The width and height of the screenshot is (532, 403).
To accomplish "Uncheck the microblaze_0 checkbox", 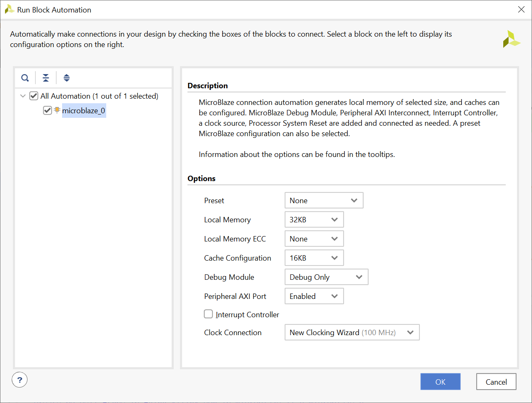I will 47,110.
